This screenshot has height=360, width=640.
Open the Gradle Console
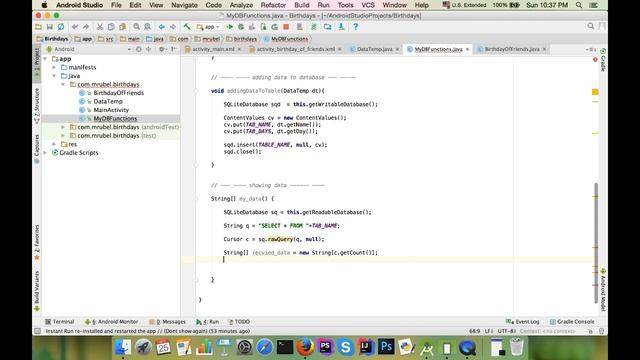click(572, 322)
